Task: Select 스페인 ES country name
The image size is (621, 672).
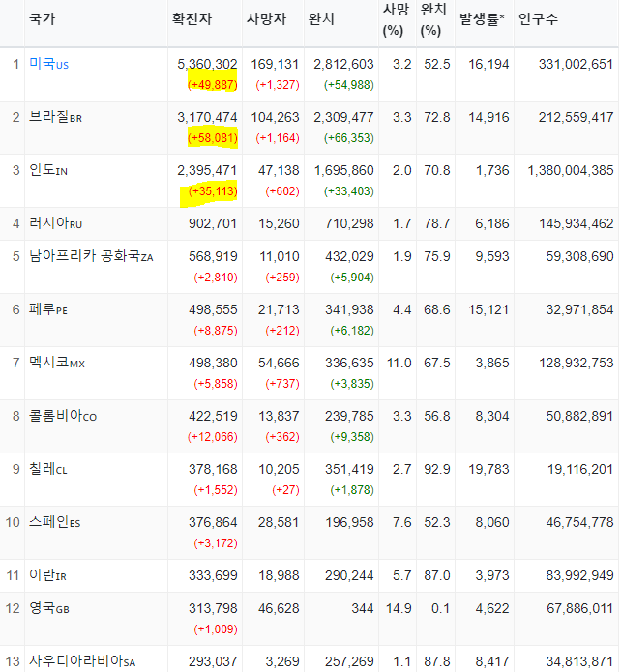Action: pos(55,522)
